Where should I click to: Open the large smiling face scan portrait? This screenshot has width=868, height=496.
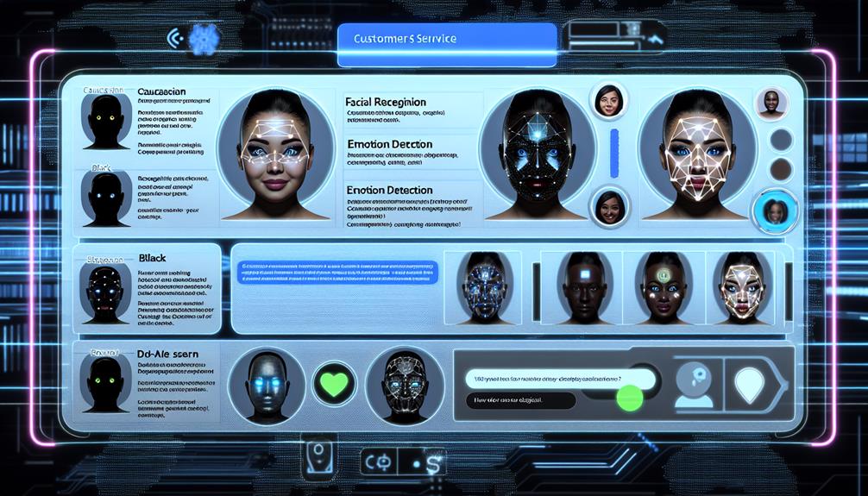[276, 154]
